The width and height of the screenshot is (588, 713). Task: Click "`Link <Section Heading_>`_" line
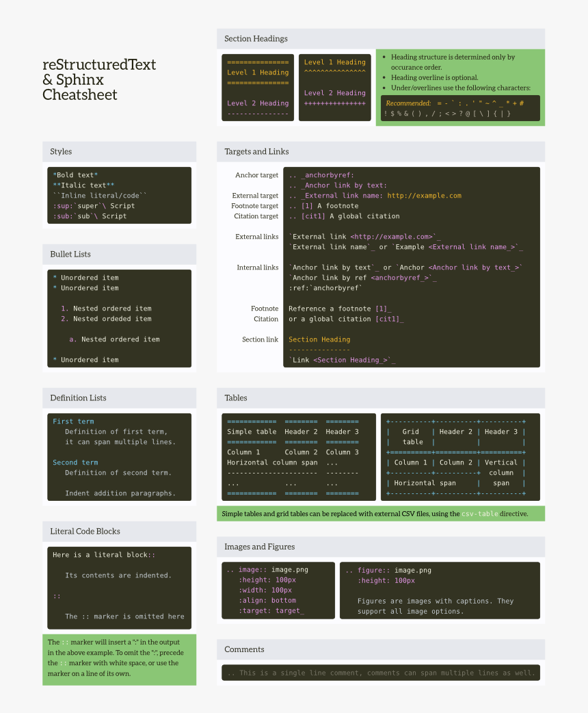(x=342, y=360)
